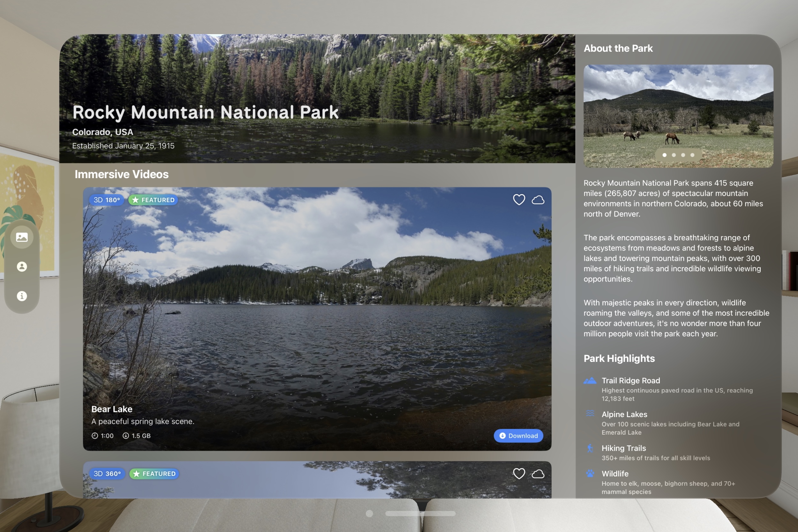This screenshot has height=532, width=798.
Task: Show third photo via carousel page dot
Action: pyautogui.click(x=683, y=155)
